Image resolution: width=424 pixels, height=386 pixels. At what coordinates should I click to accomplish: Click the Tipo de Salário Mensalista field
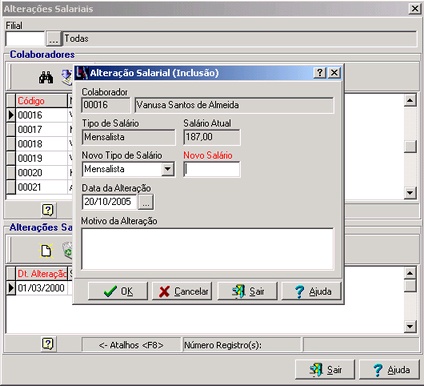[128, 137]
